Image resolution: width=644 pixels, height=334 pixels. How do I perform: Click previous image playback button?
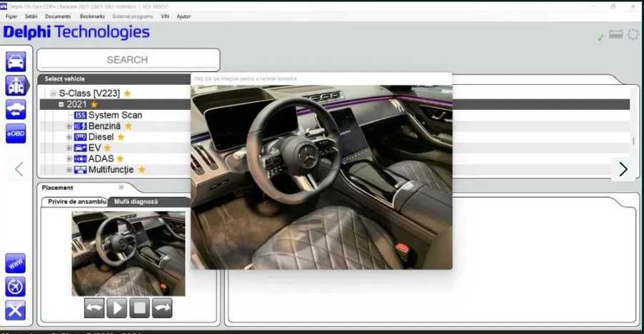click(x=94, y=308)
